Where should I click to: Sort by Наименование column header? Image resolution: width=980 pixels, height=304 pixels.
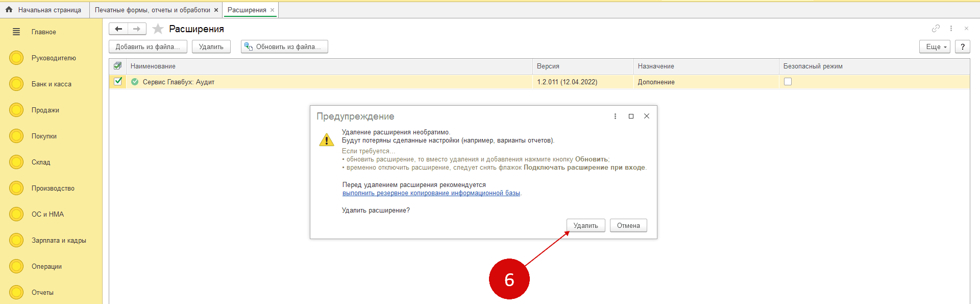coord(329,66)
